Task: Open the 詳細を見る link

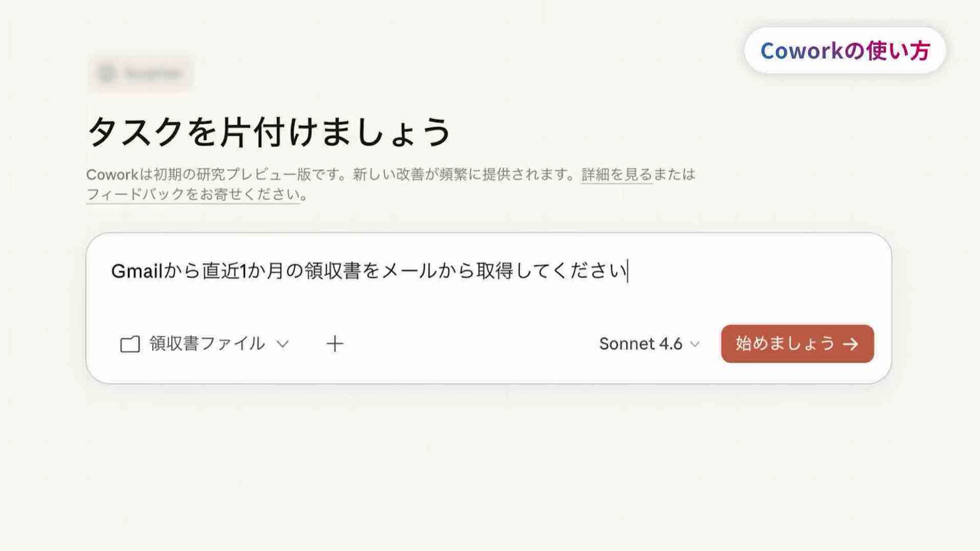Action: [617, 175]
